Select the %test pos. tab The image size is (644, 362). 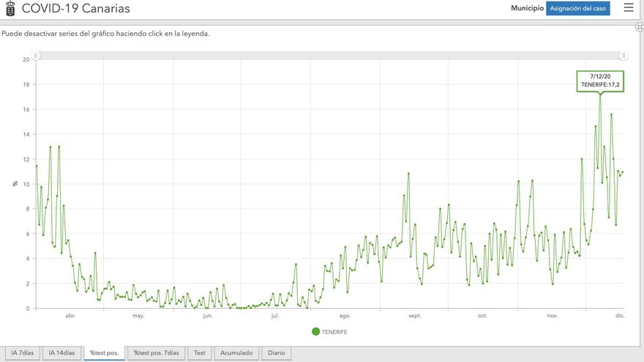pos(104,353)
